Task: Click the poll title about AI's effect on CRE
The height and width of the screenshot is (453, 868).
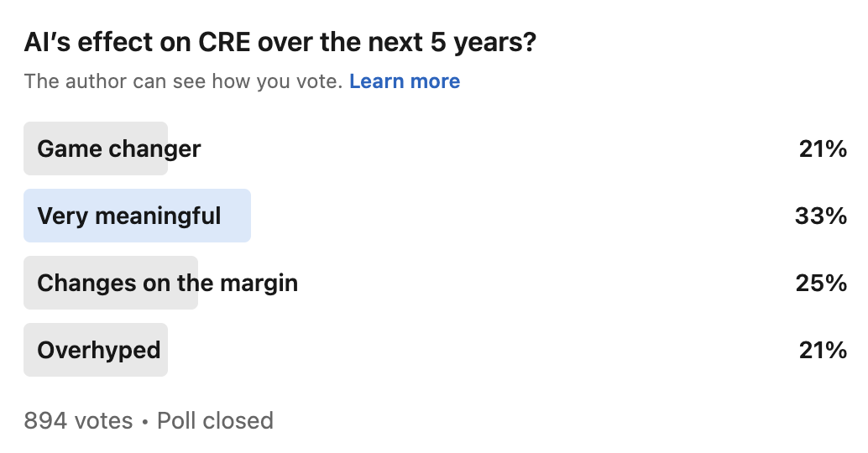Action: point(280,43)
